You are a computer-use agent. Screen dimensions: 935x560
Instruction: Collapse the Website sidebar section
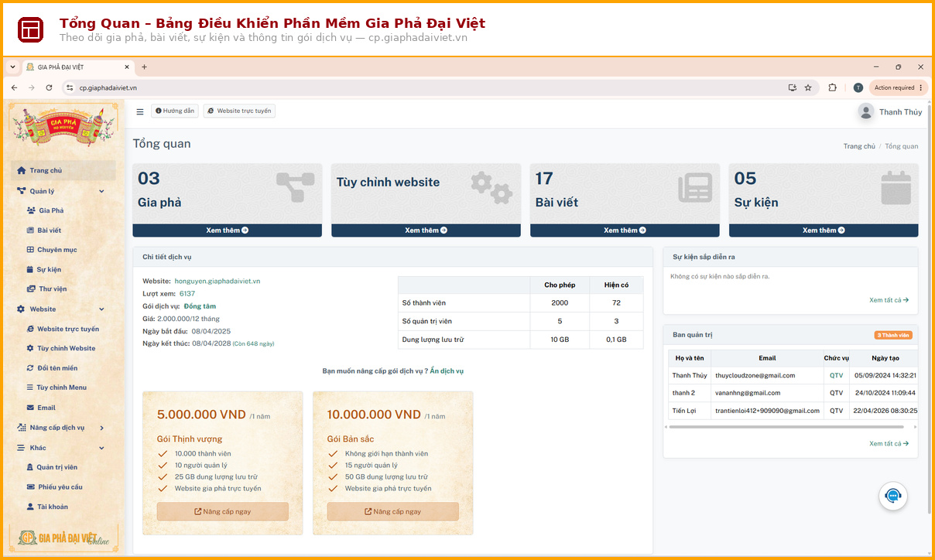pyautogui.click(x=63, y=309)
